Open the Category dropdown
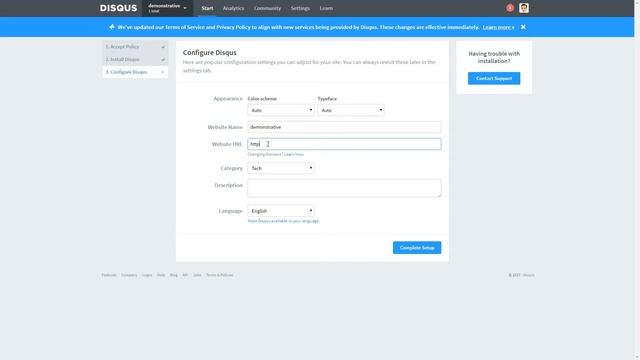The image size is (640, 360). pyautogui.click(x=281, y=168)
